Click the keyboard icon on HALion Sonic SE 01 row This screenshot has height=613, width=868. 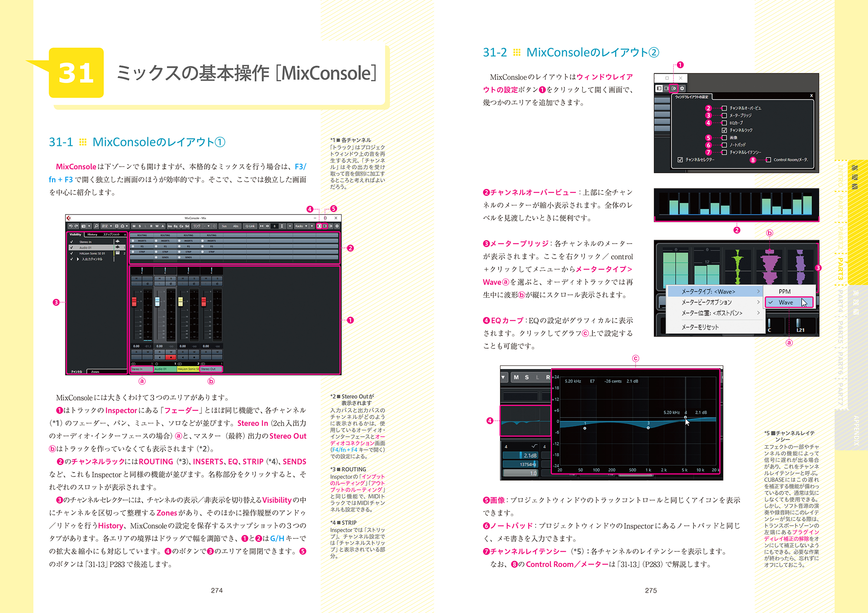[118, 253]
